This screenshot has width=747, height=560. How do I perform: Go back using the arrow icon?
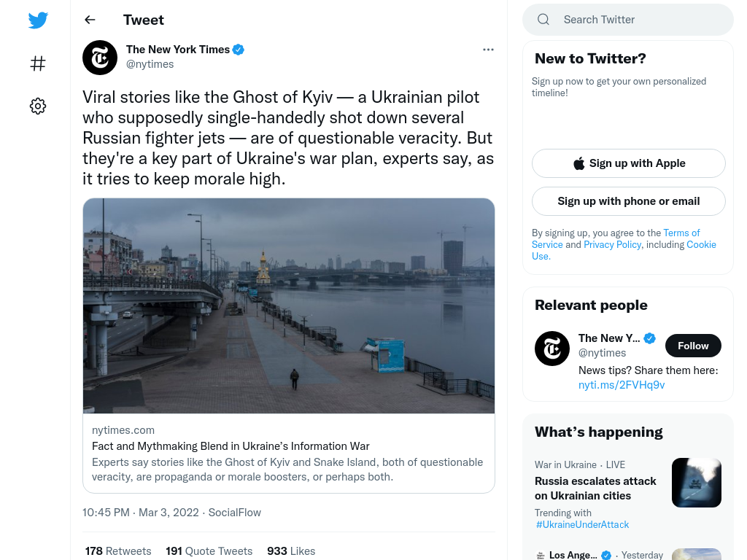(90, 20)
